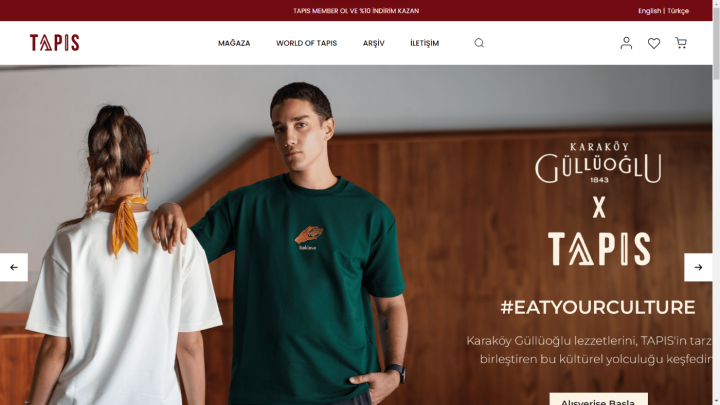
Task: Go to previous slide with left arrow
Action: (14, 267)
